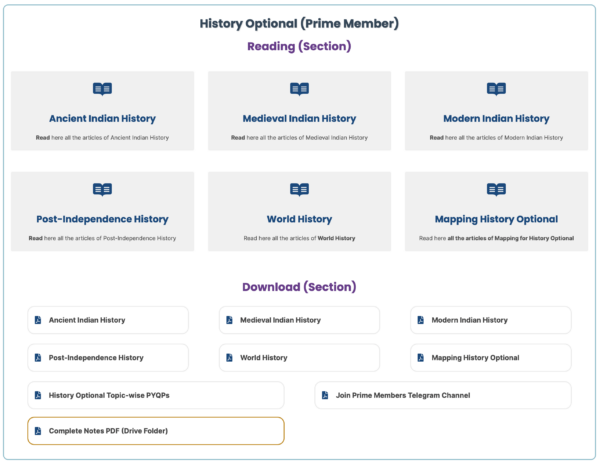Join Prime Members Telegram Channel

click(443, 395)
